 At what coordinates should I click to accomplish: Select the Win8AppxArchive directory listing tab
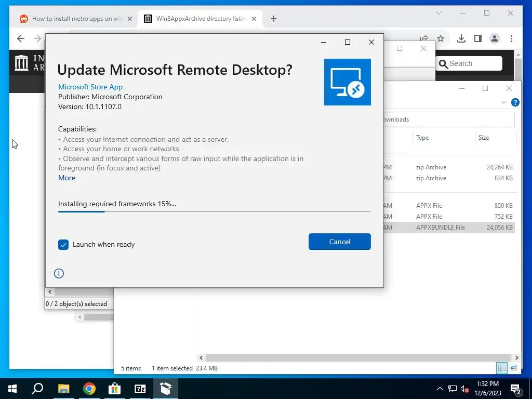200,19
